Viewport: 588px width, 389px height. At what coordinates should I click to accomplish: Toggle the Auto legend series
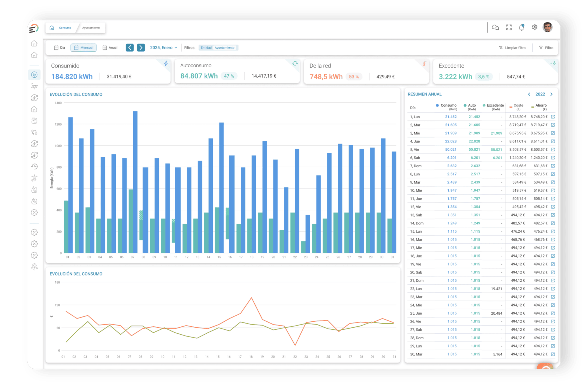point(470,107)
